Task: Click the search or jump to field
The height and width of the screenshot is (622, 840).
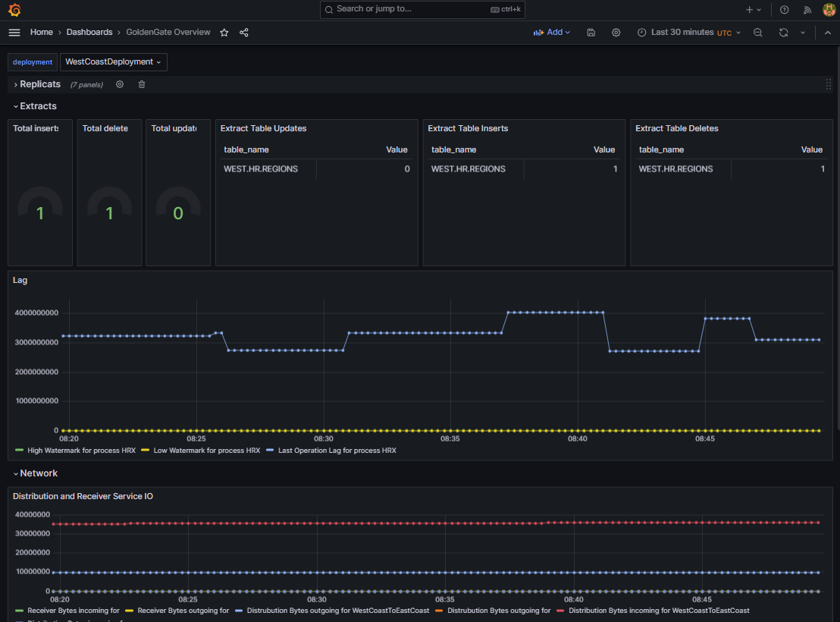Action: [422, 10]
